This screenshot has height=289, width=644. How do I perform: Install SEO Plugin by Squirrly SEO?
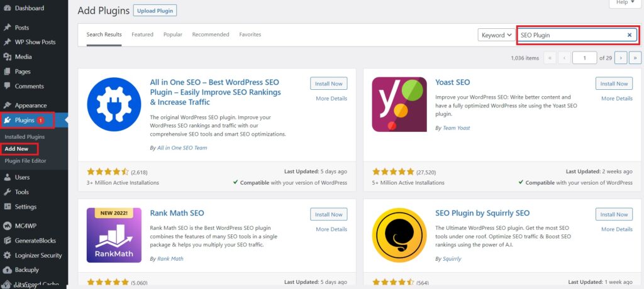pos(614,214)
